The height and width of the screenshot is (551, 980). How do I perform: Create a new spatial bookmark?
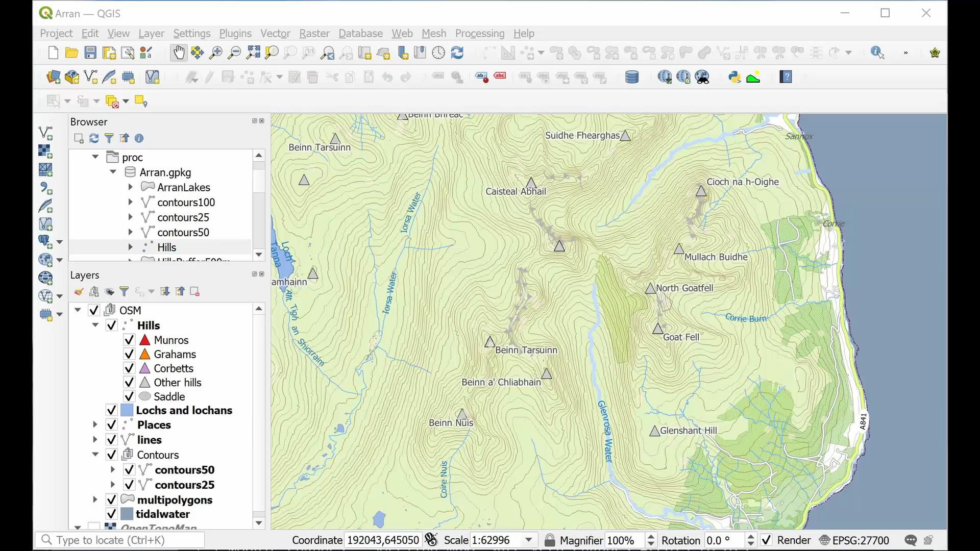(x=403, y=53)
